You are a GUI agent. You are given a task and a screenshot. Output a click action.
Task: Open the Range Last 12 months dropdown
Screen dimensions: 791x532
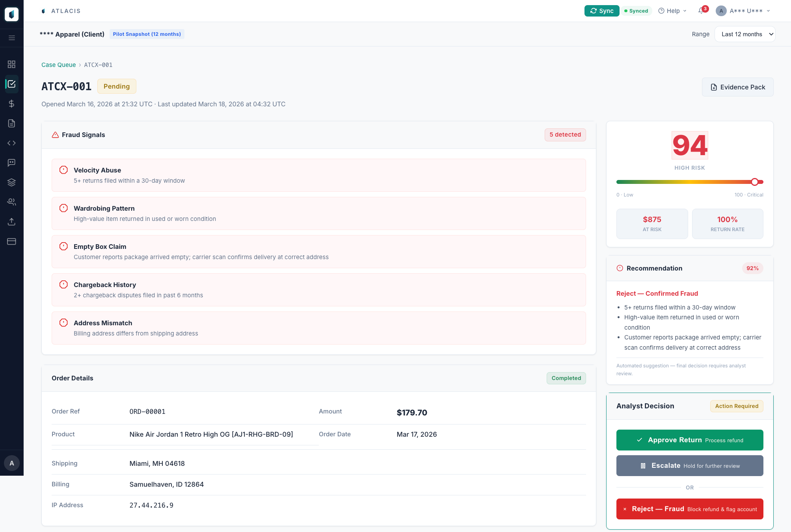coord(745,34)
